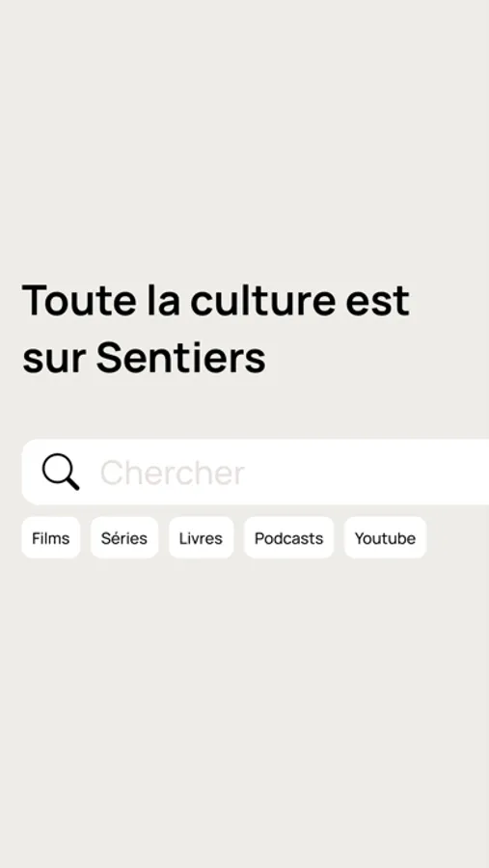Click the white space between icon and Chercher

click(91, 473)
